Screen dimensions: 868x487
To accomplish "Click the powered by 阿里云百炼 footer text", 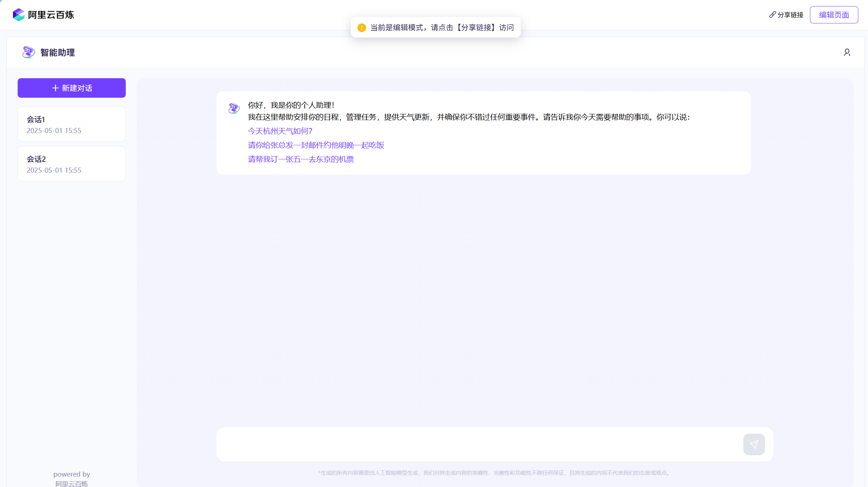I will point(71,478).
